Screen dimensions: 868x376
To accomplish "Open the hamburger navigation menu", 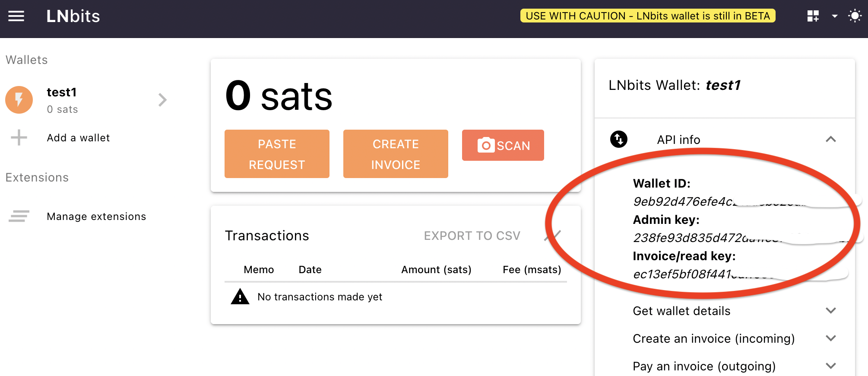I will pyautogui.click(x=16, y=16).
